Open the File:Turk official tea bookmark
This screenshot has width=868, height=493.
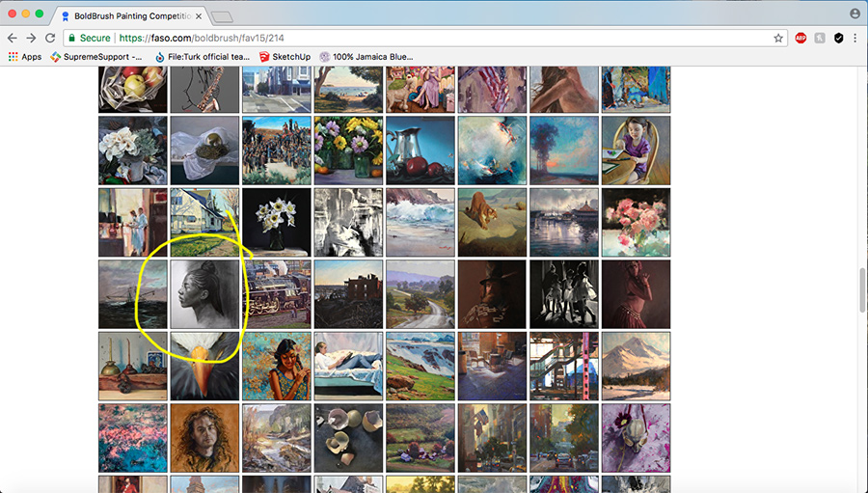coord(203,57)
